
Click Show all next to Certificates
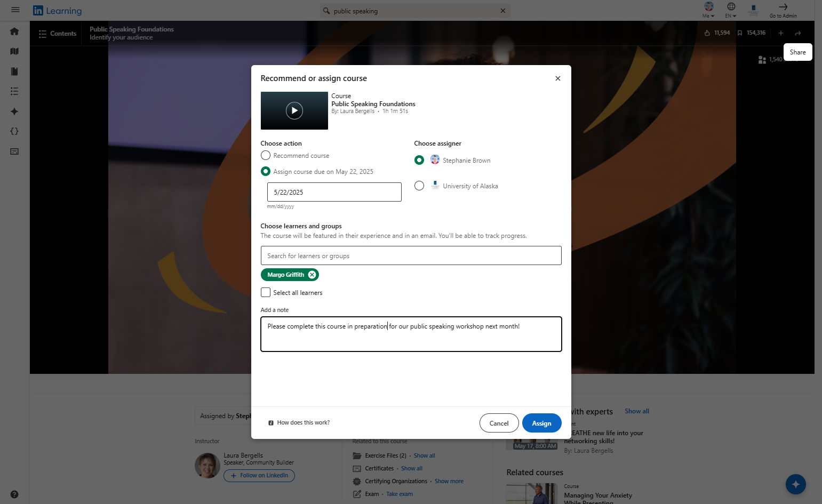pos(412,468)
